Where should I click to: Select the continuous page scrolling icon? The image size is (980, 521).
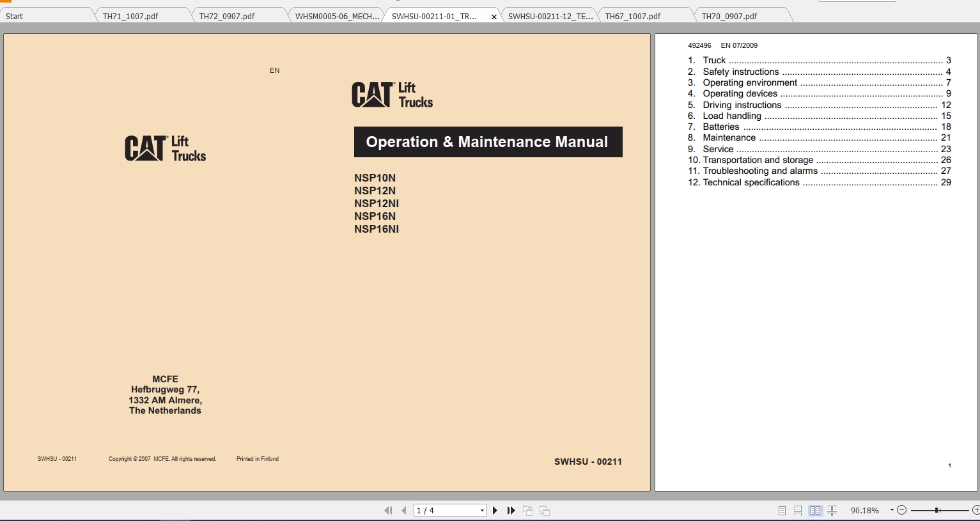[797, 510]
